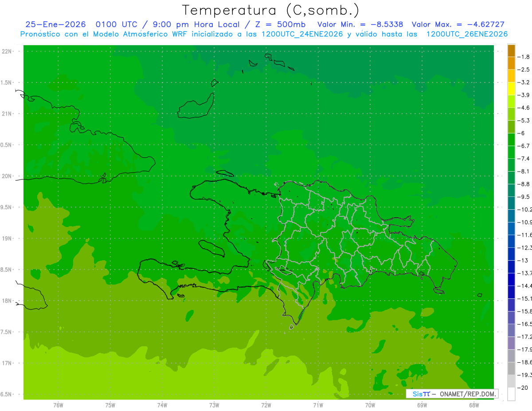Click the "73W" longitude label
This screenshot has height=411, width=532.
[x=214, y=405]
